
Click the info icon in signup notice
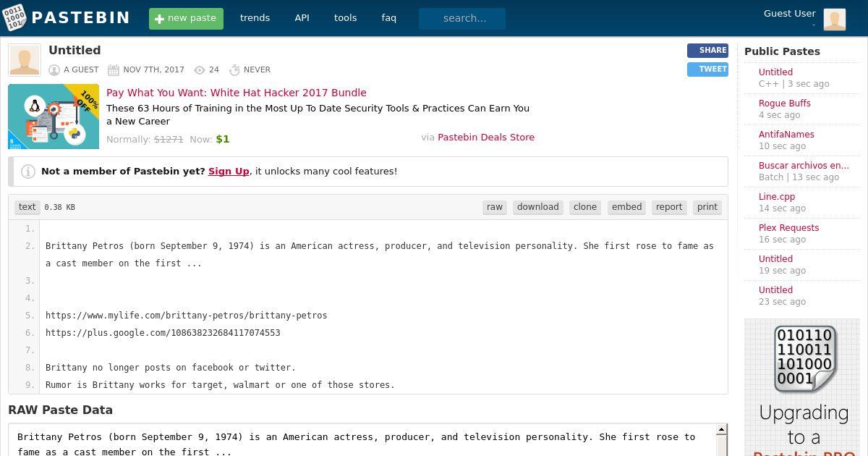[28, 172]
